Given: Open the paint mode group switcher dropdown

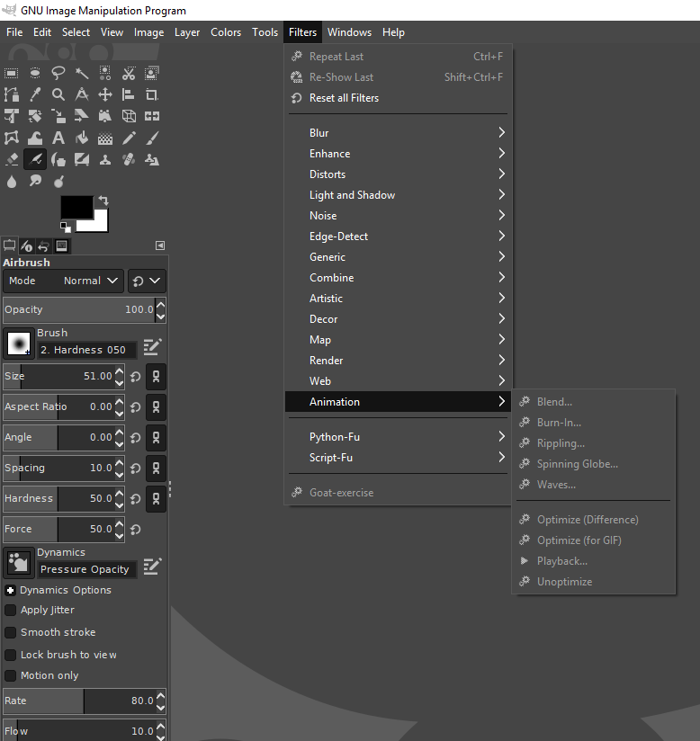Looking at the screenshot, I should (x=146, y=281).
